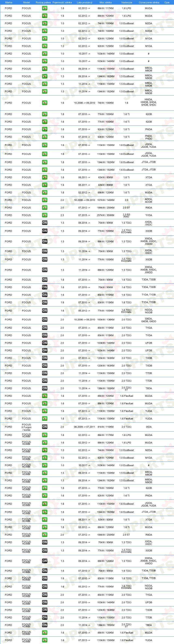The image size is (174, 644).
Task: Click diesel ON icon in FOCUS KOMBI T1DA, T1DB row
Action: [x=45, y=578]
